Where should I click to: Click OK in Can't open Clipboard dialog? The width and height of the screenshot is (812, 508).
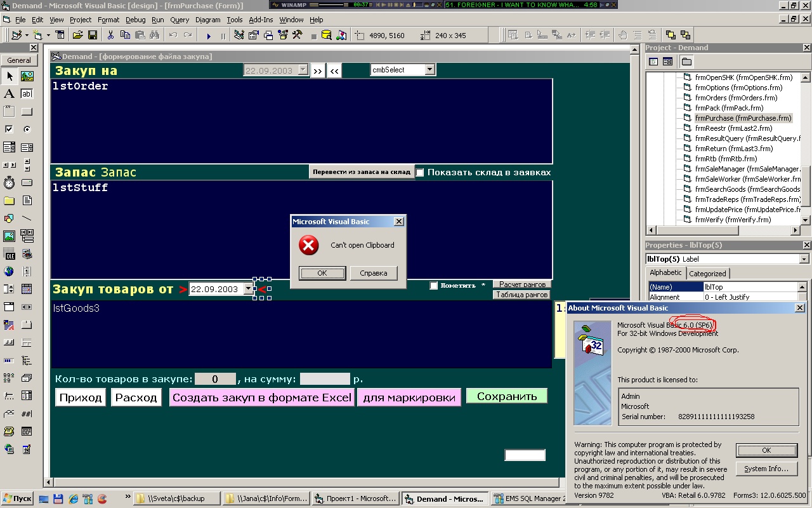(x=322, y=273)
